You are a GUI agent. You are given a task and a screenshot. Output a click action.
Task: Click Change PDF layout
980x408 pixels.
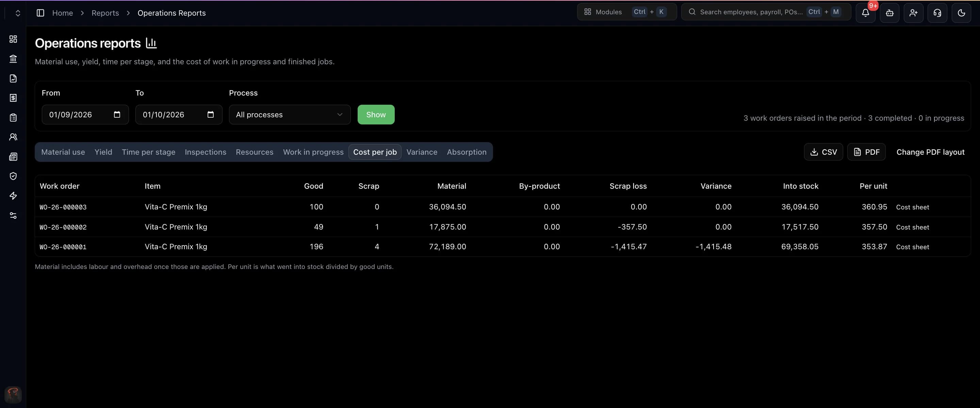930,152
